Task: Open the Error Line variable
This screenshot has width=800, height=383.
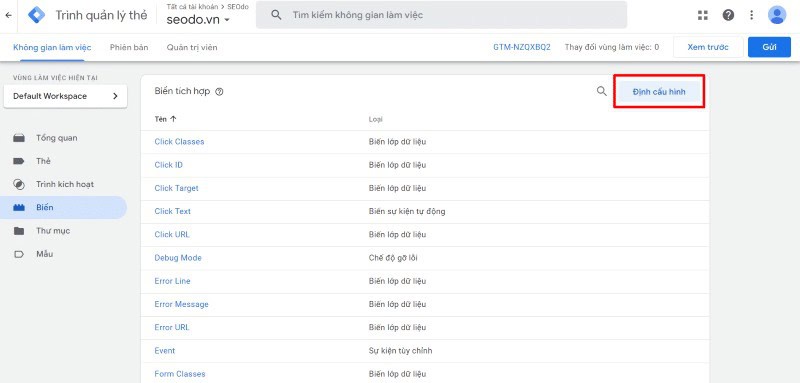Action: click(x=172, y=281)
